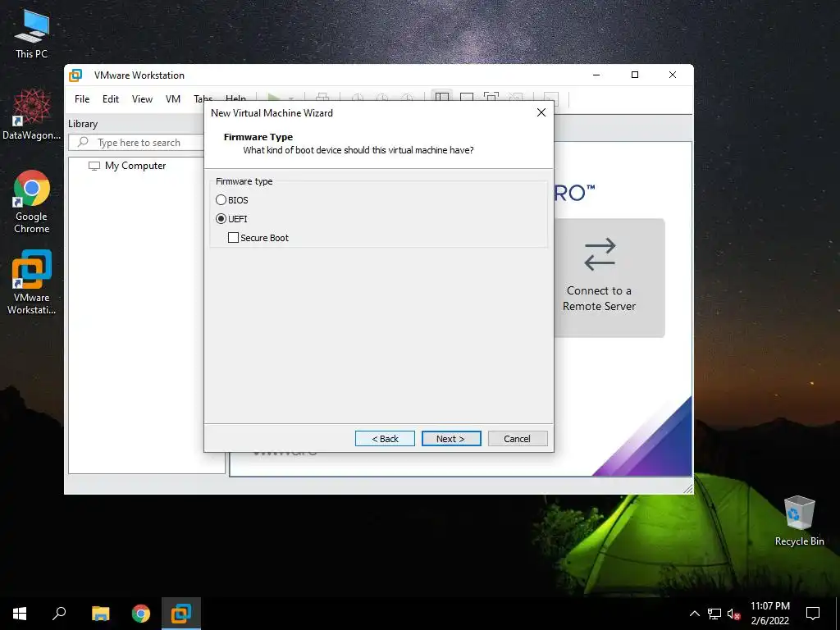Click the Full Screen mode toolbar icon

click(x=491, y=97)
